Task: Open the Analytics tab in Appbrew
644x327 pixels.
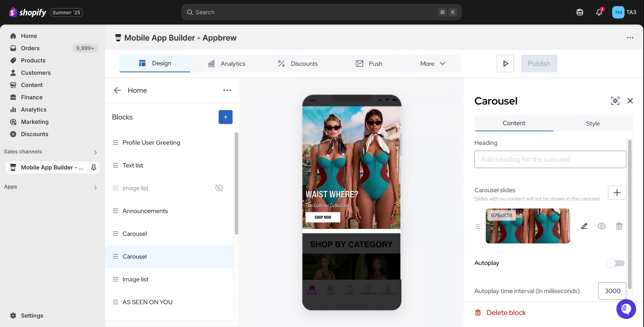Action: click(227, 63)
